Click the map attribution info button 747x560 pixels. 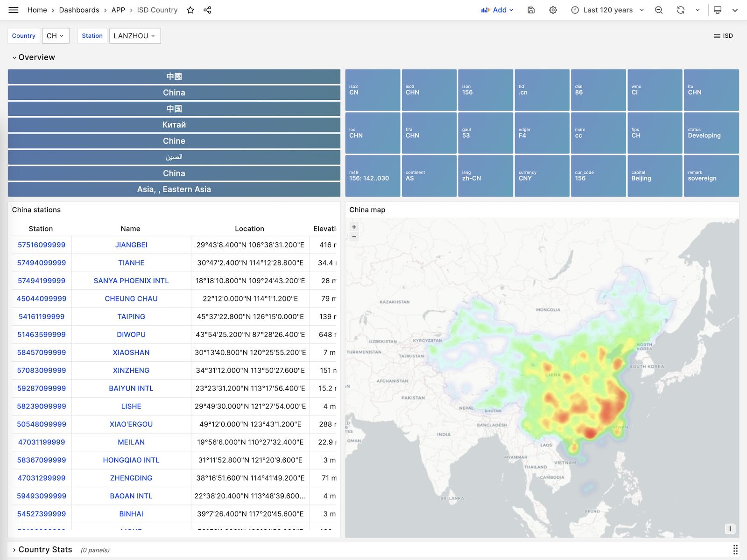pyautogui.click(x=730, y=529)
